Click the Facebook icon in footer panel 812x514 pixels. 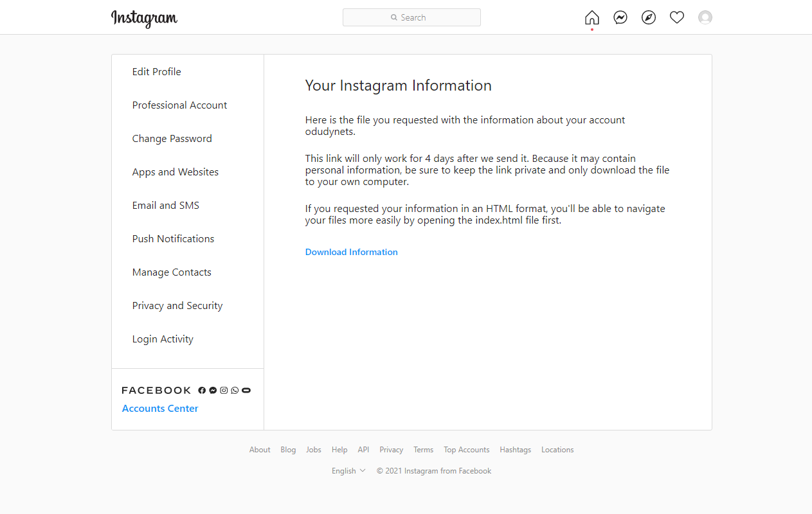pyautogui.click(x=202, y=391)
